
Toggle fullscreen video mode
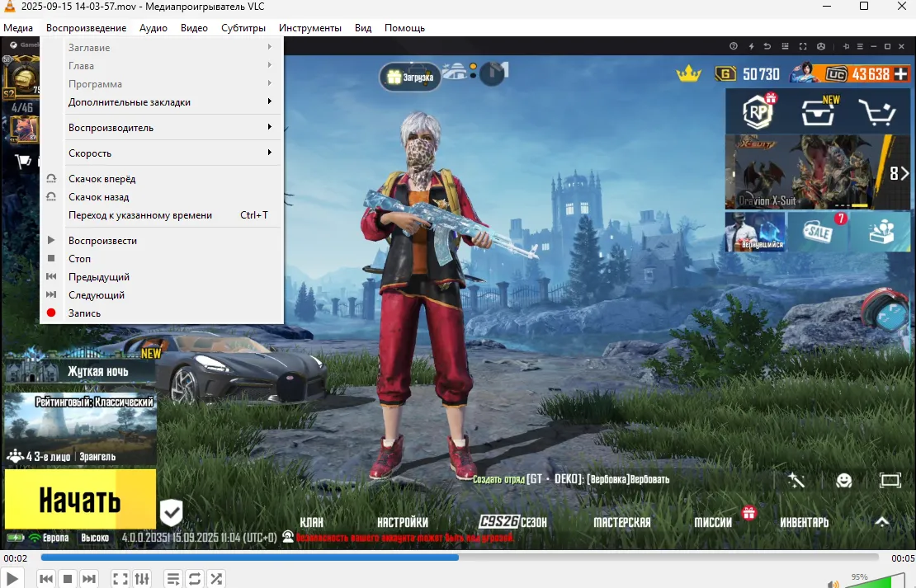click(120, 579)
